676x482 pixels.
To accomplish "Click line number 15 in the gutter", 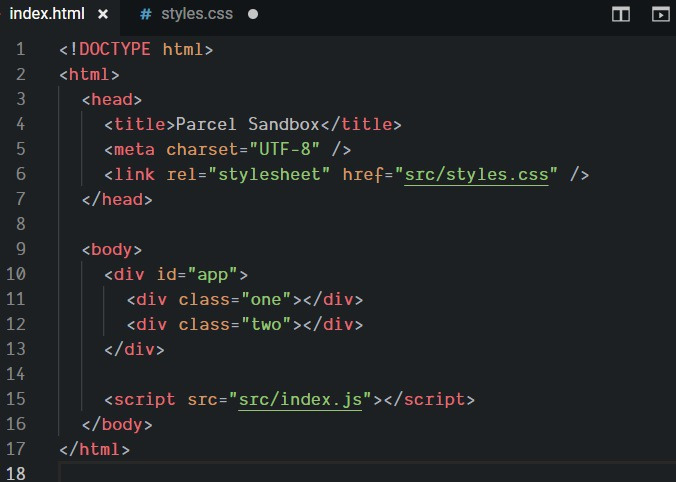I will (x=16, y=399).
